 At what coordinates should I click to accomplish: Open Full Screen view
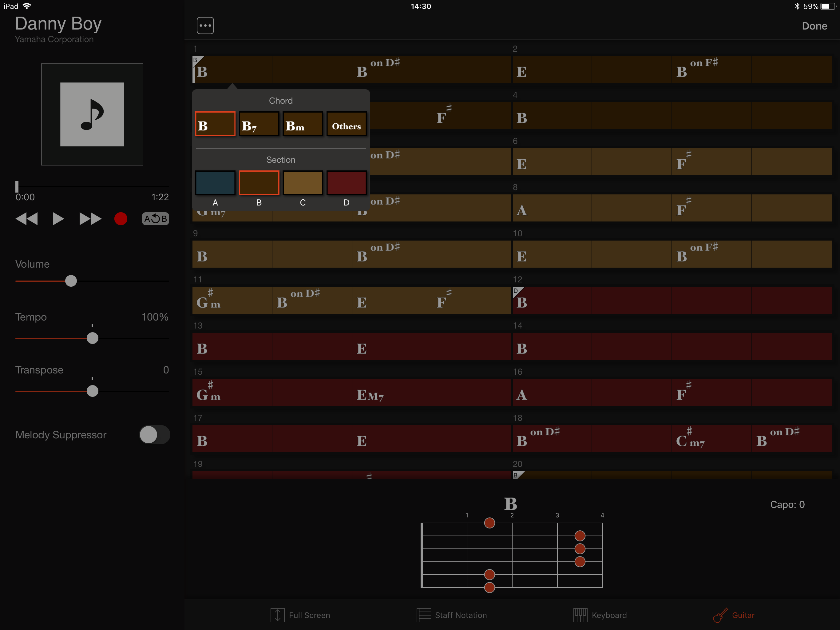tap(300, 615)
